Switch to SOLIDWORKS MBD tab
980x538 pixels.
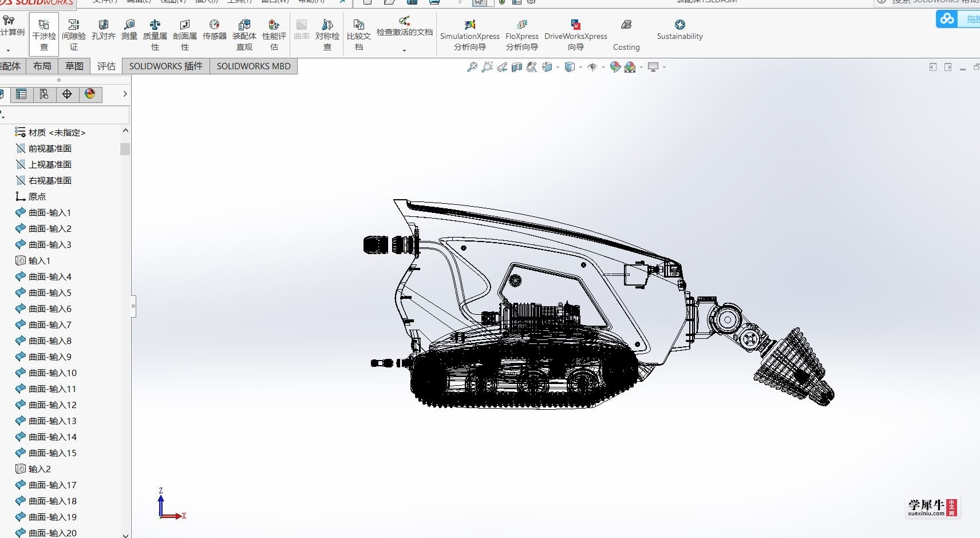click(254, 66)
